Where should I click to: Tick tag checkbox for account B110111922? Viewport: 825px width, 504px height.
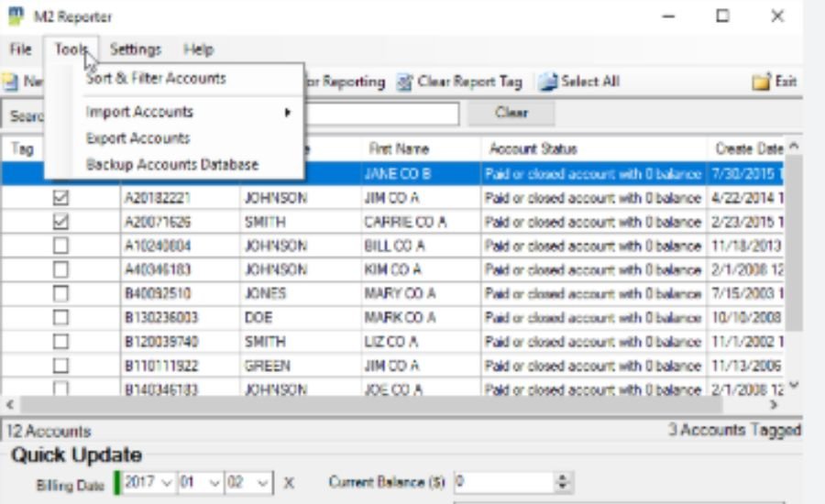(60, 366)
